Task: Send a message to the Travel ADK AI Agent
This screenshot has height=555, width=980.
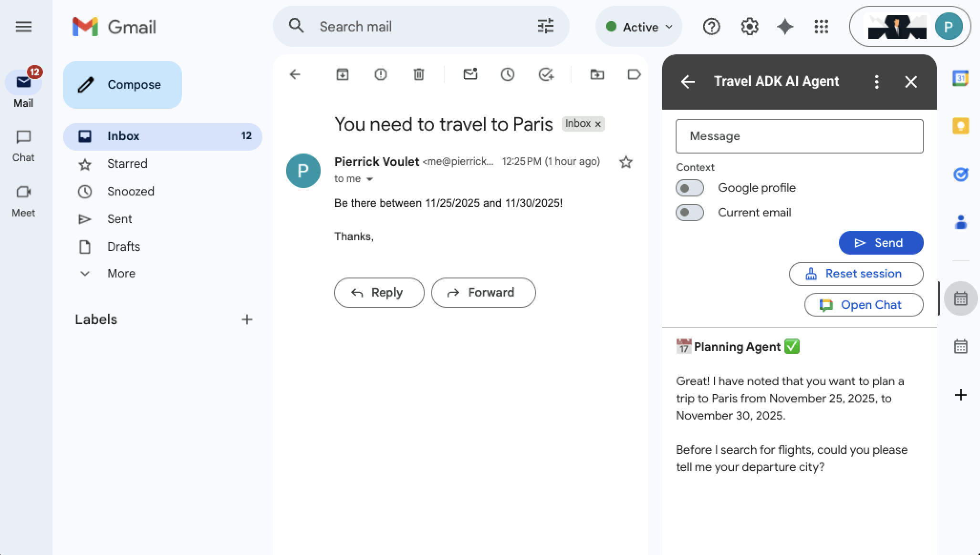Action: [880, 243]
